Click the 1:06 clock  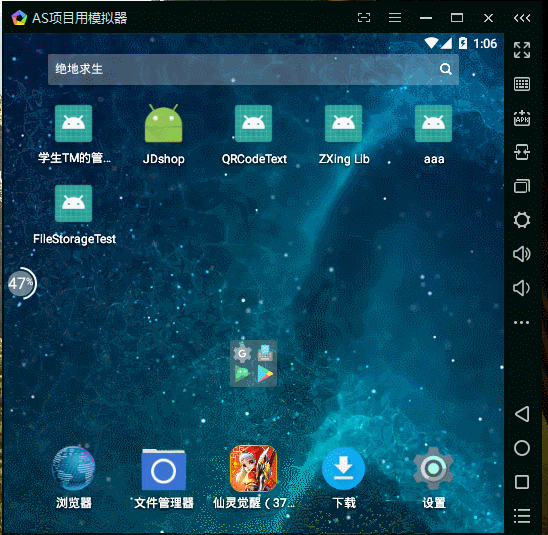tap(485, 44)
